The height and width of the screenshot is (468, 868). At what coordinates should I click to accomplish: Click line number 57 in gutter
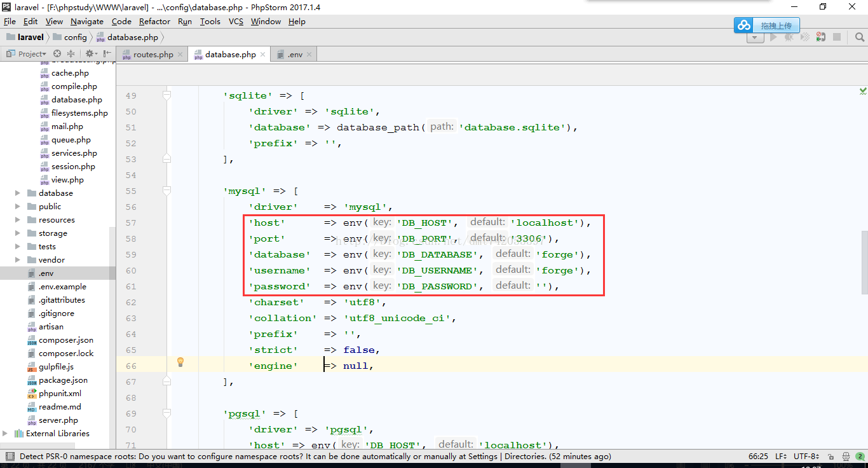pos(130,223)
